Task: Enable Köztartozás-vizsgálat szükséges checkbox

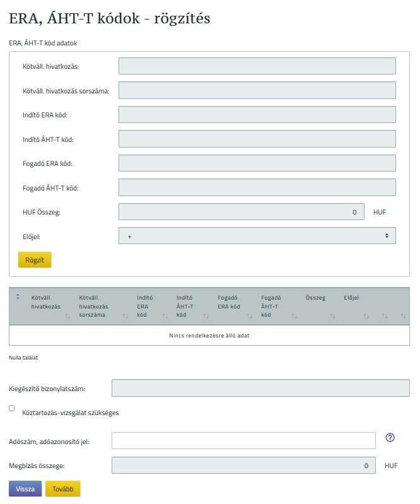Action: coord(12,408)
